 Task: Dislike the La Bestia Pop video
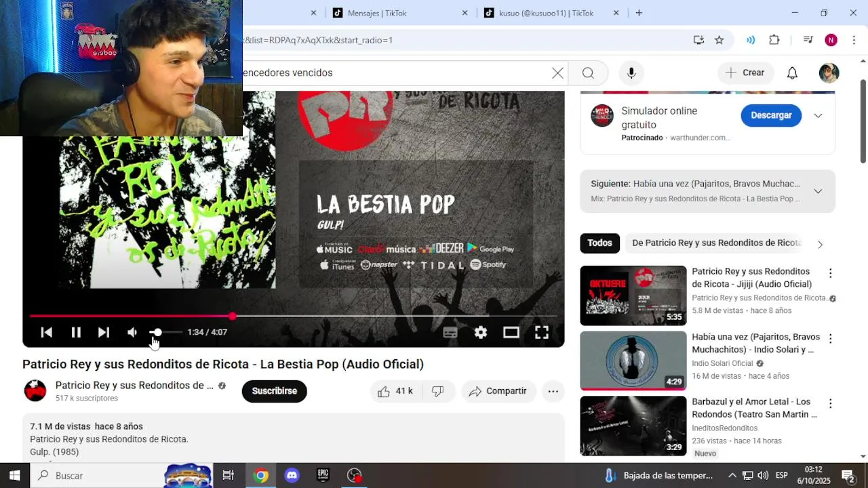coord(438,391)
